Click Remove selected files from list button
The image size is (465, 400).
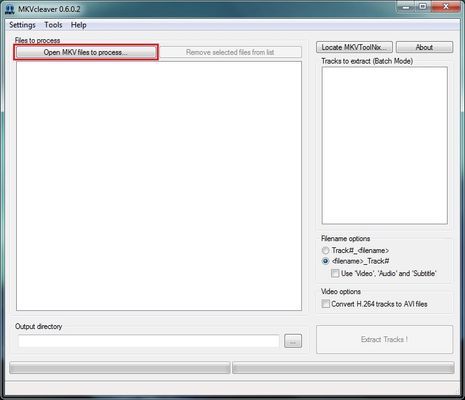point(230,52)
